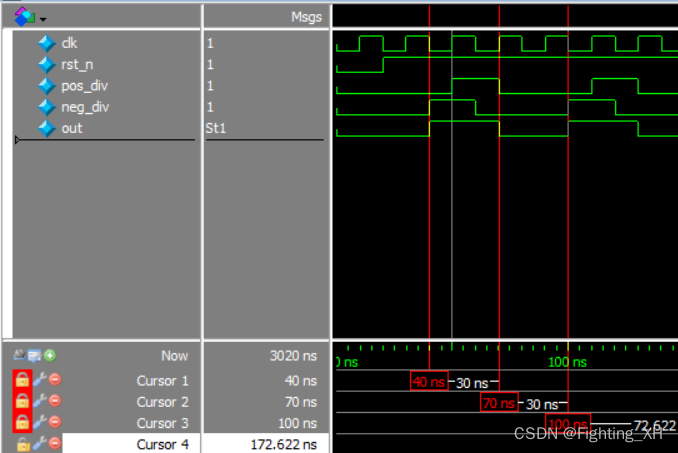Expand the dropdown arrow beside the wave icon
Screen dimensions: 678x453
pos(43,19)
